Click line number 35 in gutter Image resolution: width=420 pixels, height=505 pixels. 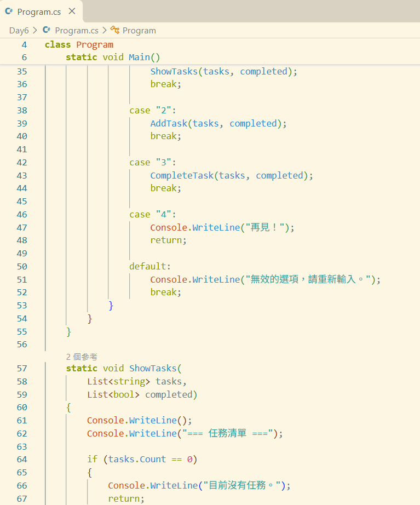(x=22, y=72)
